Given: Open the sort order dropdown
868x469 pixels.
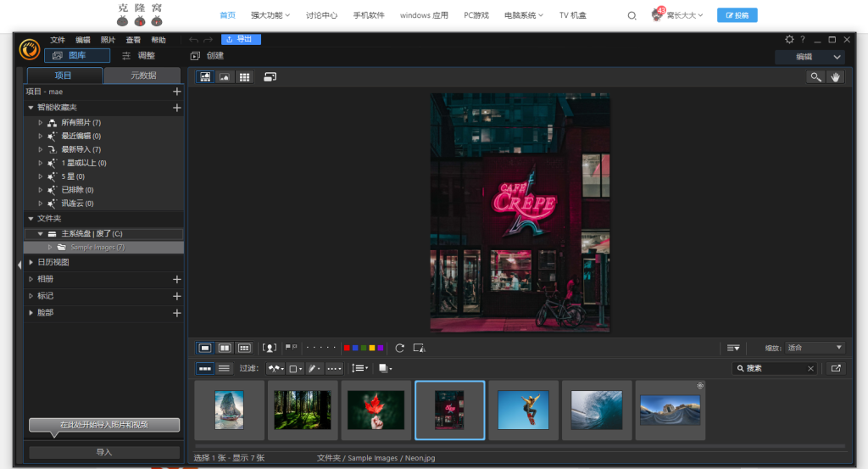Looking at the screenshot, I should tap(359, 368).
